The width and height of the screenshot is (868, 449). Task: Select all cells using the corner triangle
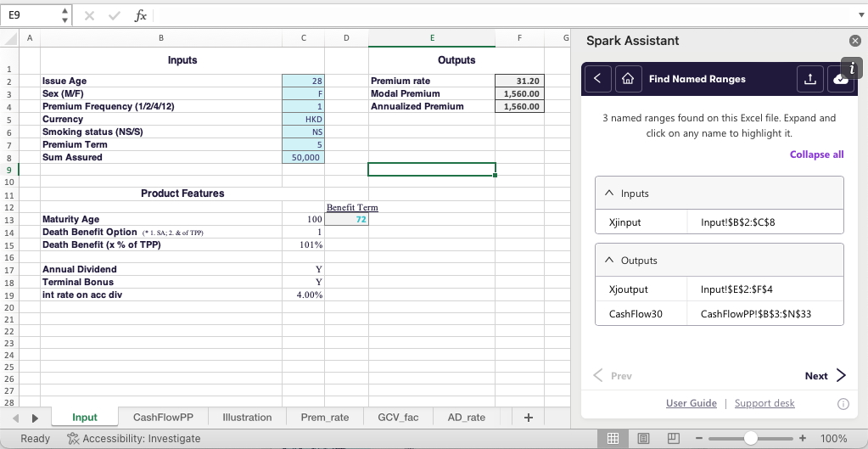pos(10,38)
